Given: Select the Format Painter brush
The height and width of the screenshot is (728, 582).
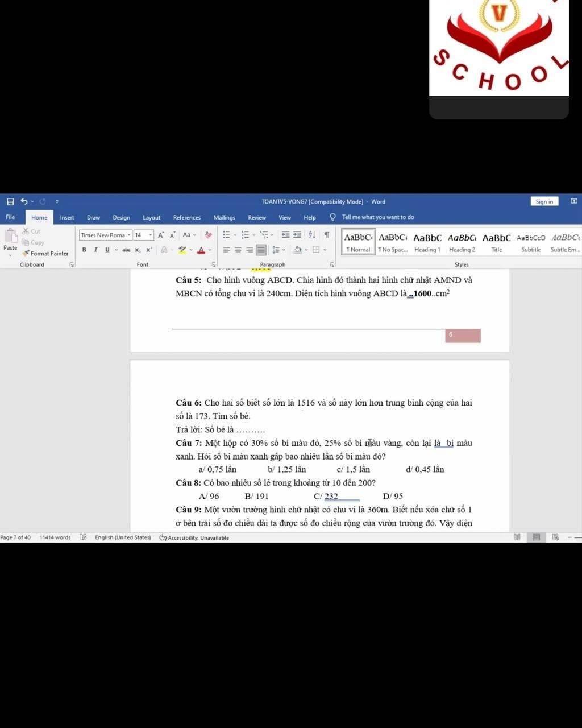Looking at the screenshot, I should click(x=45, y=254).
